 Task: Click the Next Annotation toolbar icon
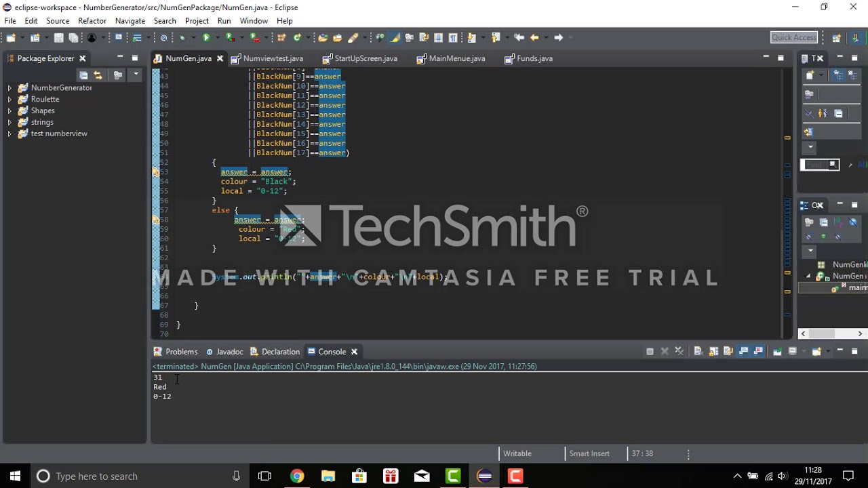coord(471,37)
